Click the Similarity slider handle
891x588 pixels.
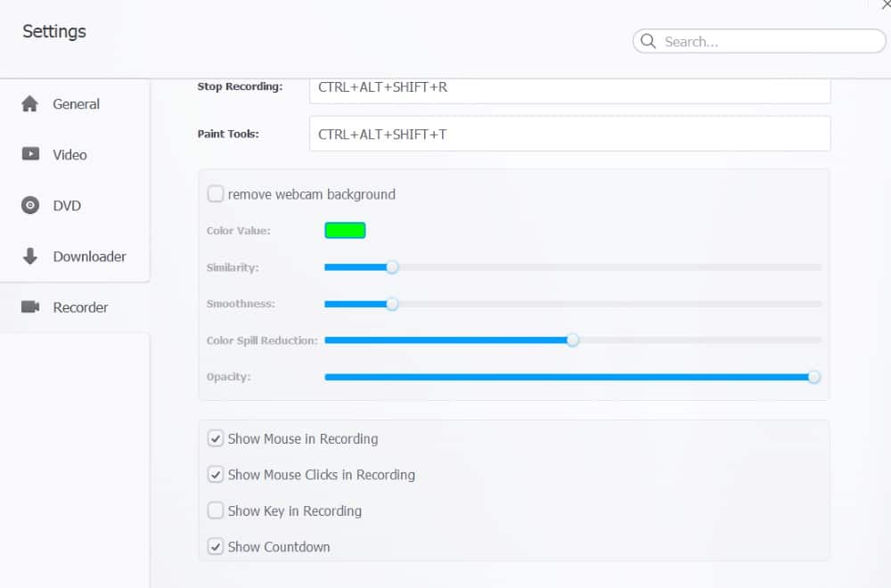click(x=392, y=267)
